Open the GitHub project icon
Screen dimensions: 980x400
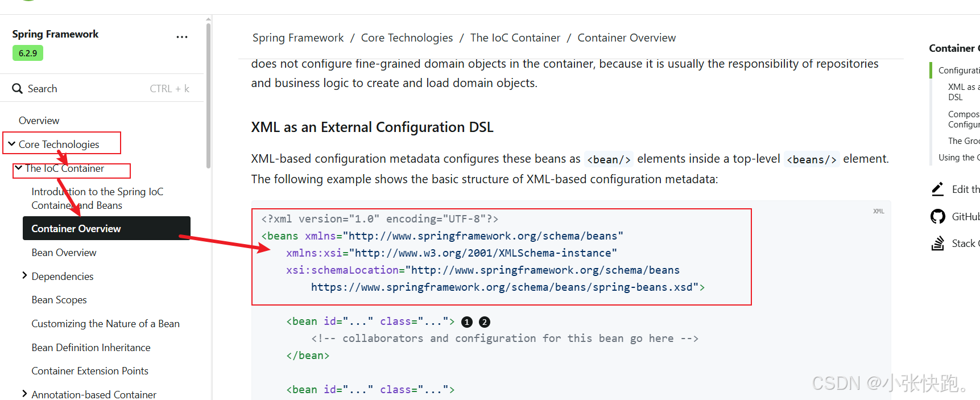(x=937, y=216)
